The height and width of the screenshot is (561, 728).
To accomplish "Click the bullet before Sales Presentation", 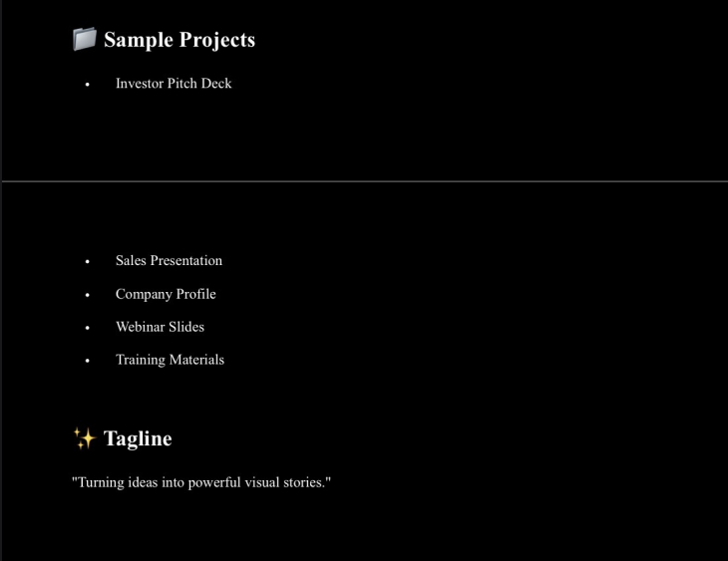I will 88,262.
